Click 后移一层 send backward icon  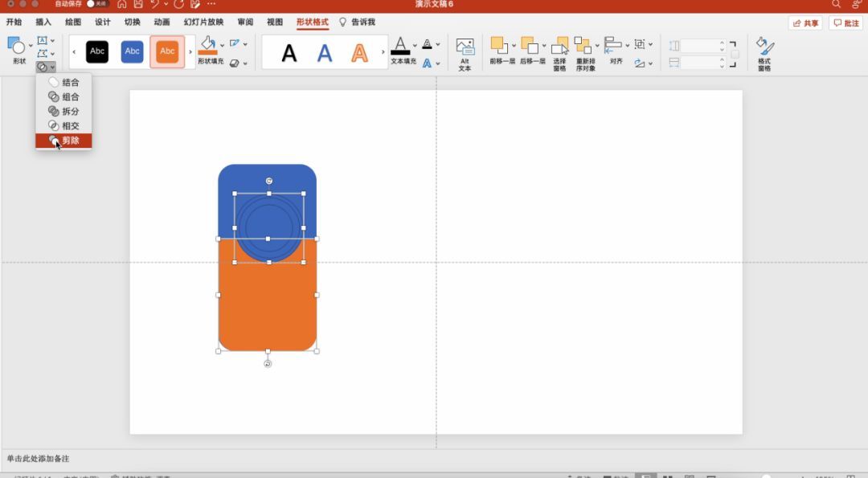pyautogui.click(x=529, y=46)
